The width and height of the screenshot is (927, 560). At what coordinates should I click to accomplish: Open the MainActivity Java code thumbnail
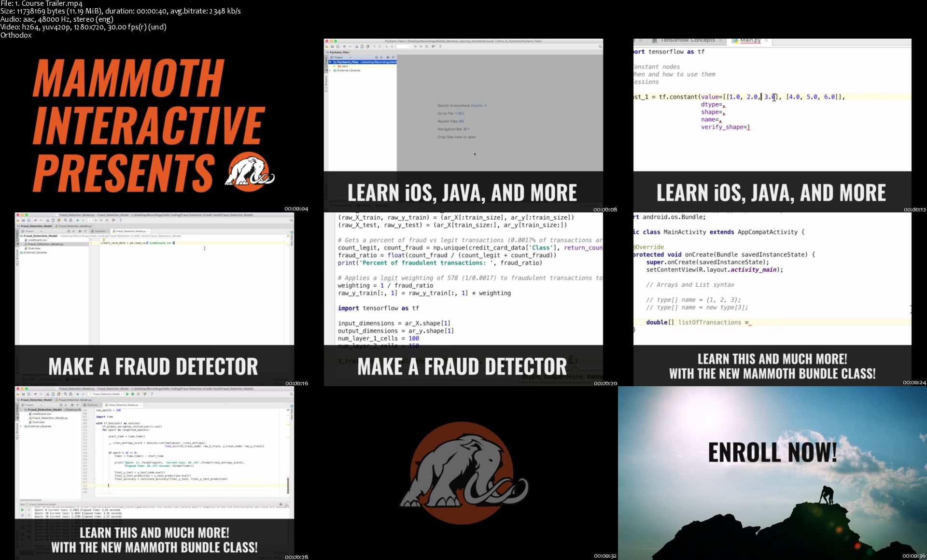point(772,299)
